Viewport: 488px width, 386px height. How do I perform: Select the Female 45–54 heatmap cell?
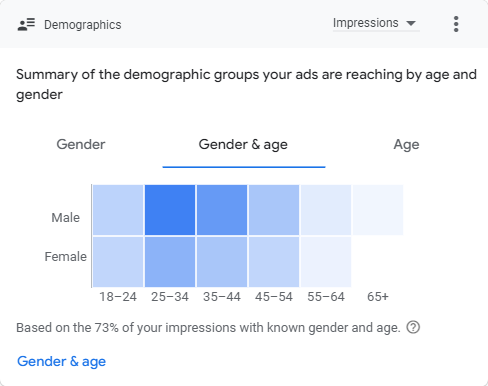click(x=274, y=262)
